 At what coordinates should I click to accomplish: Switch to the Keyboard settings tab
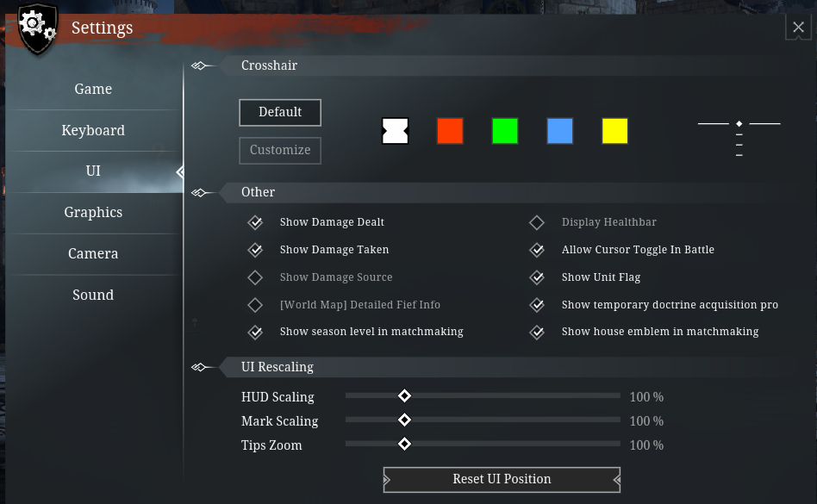[x=93, y=130]
